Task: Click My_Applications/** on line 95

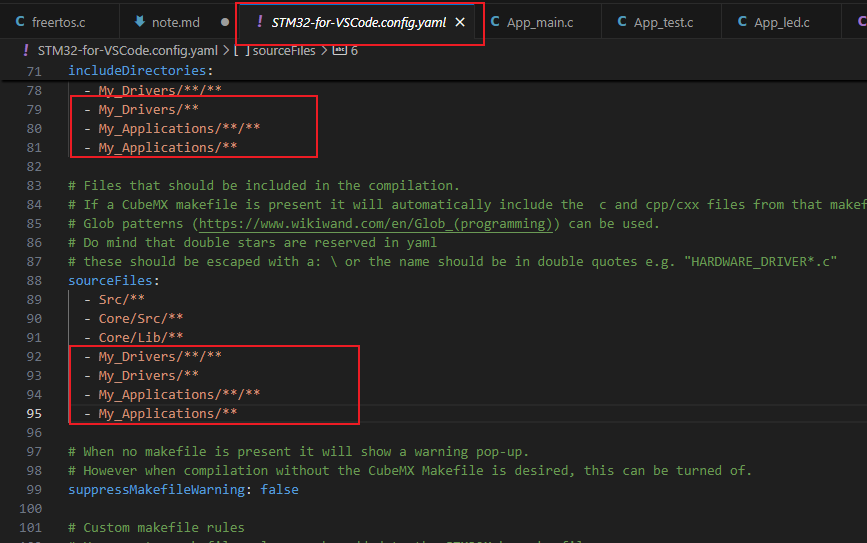Action: click(x=168, y=413)
